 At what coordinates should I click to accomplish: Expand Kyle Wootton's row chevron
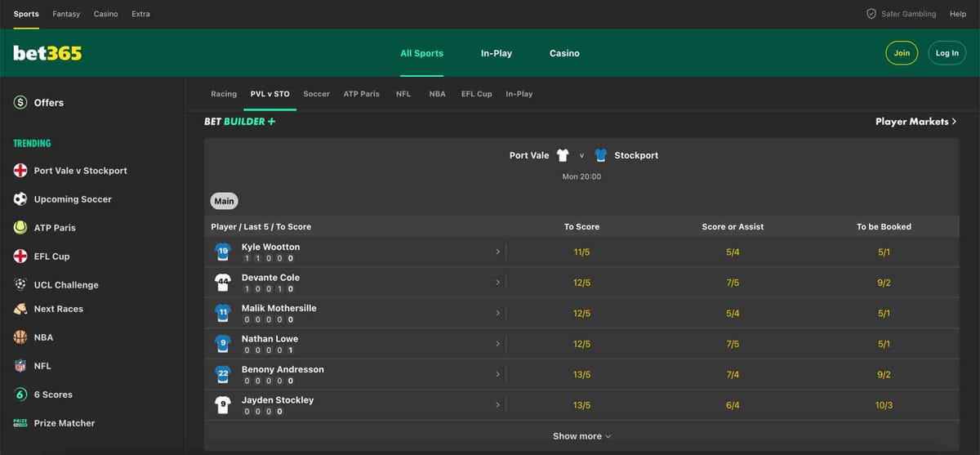coord(497,252)
